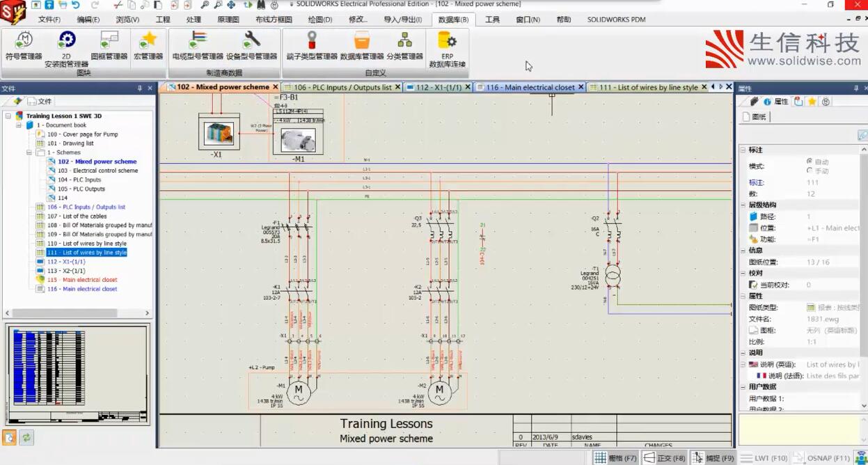Click the SOLIDWORKS Electrical application logo

coord(13,12)
